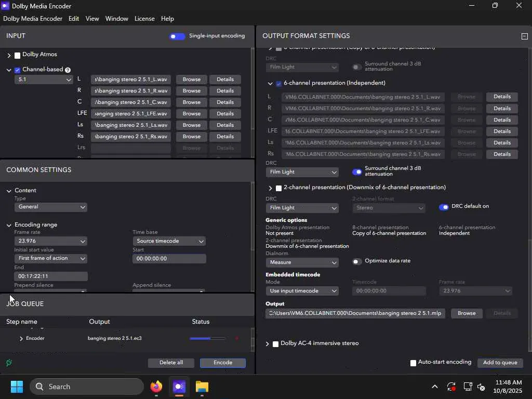Show Details for LFE input file
532x399 pixels.
(x=225, y=114)
